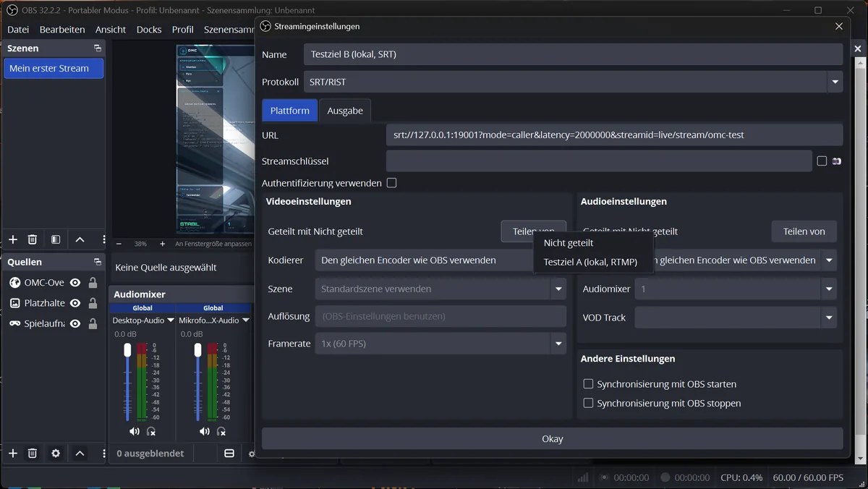This screenshot has width=868, height=489.
Task: Zoom in preview with plus icon
Action: (162, 244)
